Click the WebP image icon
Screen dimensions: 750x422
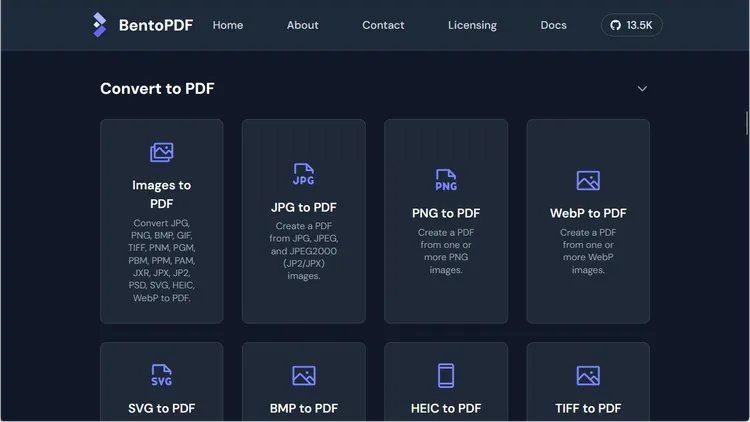coord(588,180)
